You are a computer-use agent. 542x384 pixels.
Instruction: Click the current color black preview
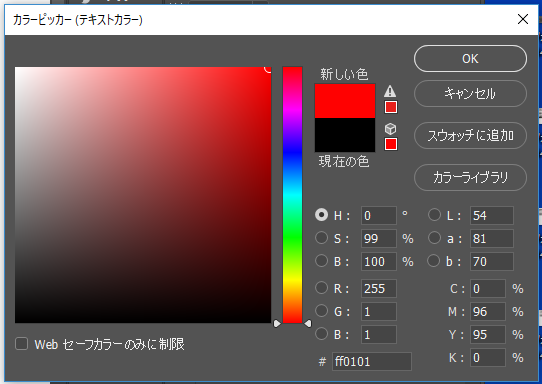pyautogui.click(x=345, y=135)
